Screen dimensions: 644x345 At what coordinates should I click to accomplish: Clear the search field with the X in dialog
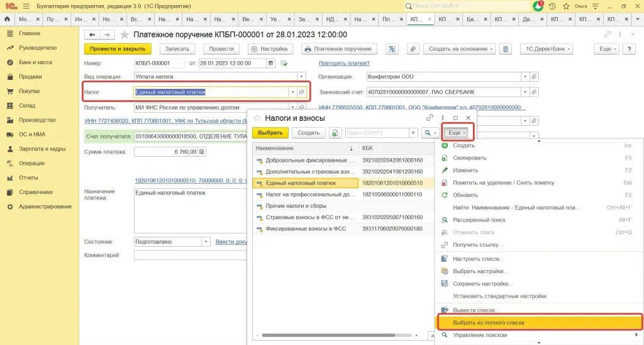413,133
